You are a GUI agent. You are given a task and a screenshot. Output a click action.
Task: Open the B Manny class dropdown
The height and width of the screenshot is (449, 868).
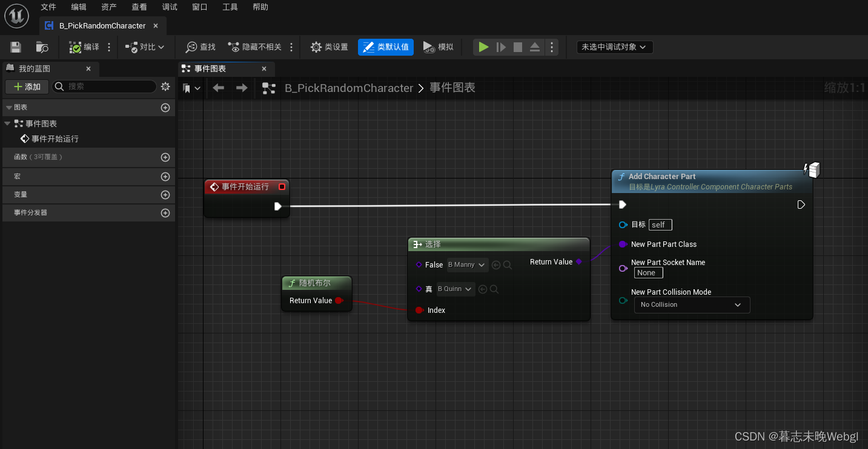(467, 265)
